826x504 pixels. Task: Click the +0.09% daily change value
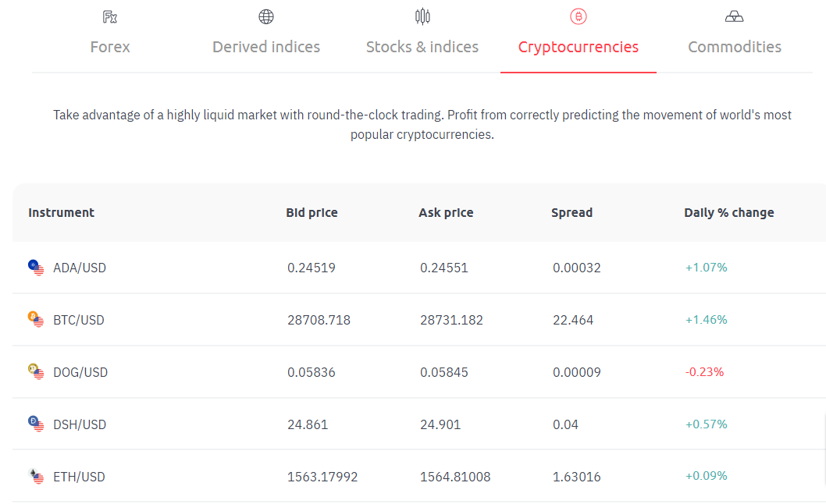click(x=706, y=476)
